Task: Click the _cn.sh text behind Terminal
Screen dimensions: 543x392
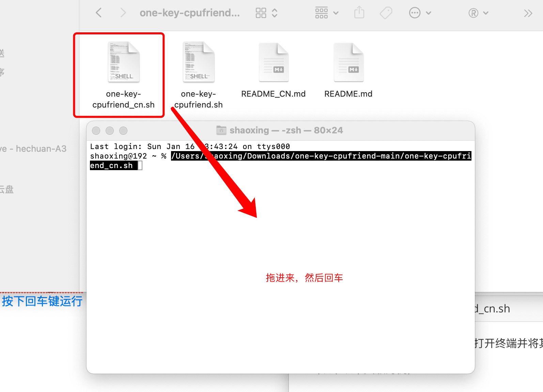Action: (x=493, y=309)
